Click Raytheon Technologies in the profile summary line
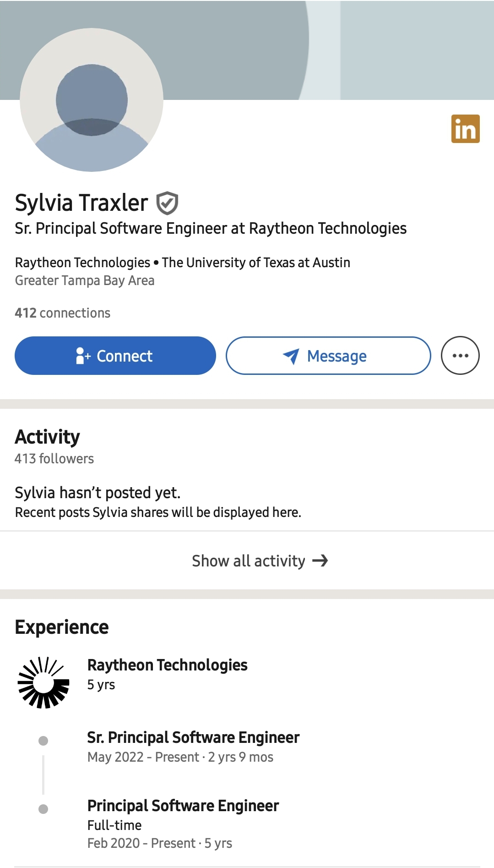The image size is (494, 868). click(82, 263)
